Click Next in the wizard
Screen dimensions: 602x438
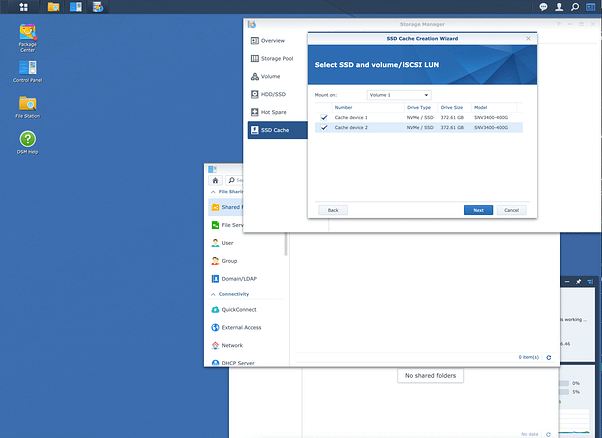point(478,210)
